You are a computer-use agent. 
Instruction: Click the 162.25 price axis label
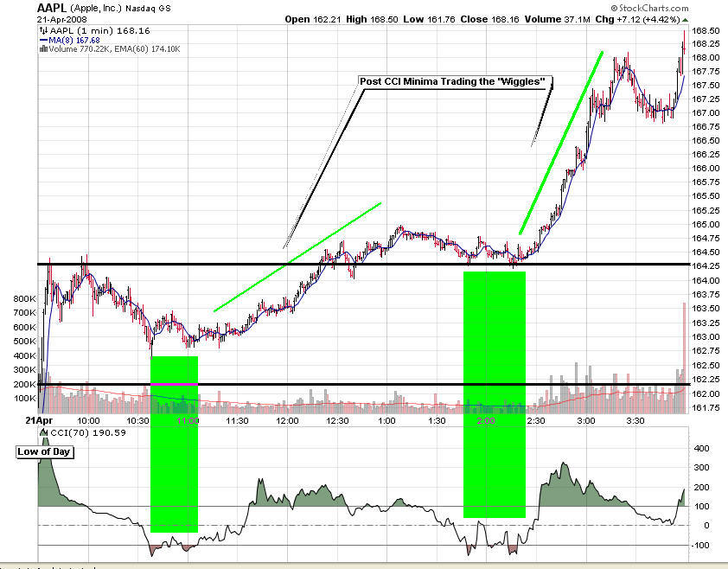(706, 380)
